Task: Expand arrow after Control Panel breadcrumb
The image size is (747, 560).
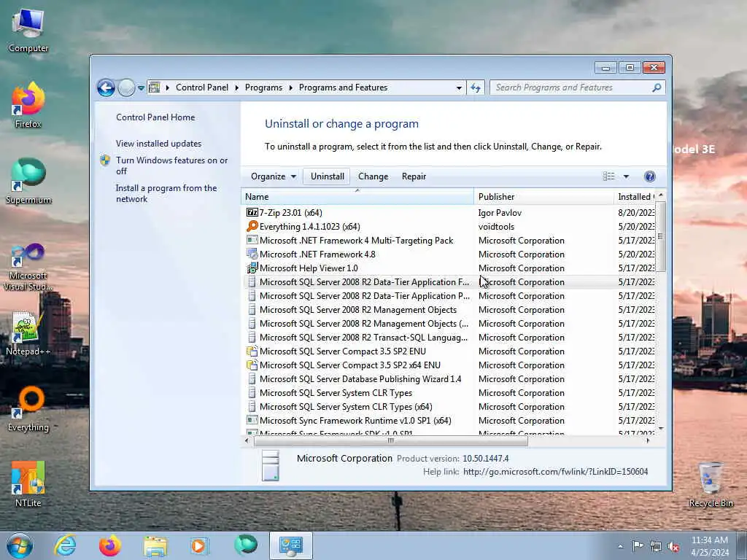Action: [237, 87]
